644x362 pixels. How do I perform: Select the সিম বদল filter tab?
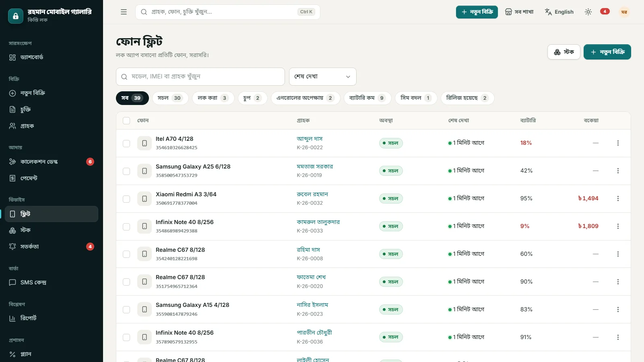coord(416,98)
